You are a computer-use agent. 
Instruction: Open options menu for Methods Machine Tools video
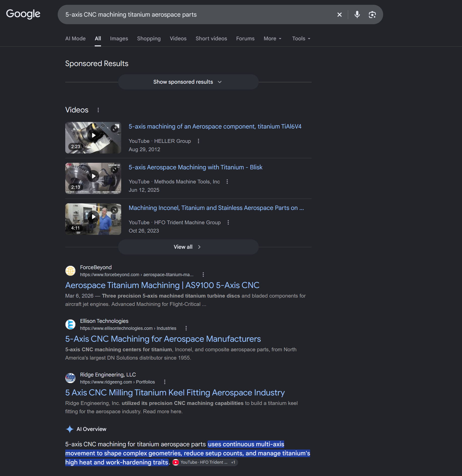[227, 182]
